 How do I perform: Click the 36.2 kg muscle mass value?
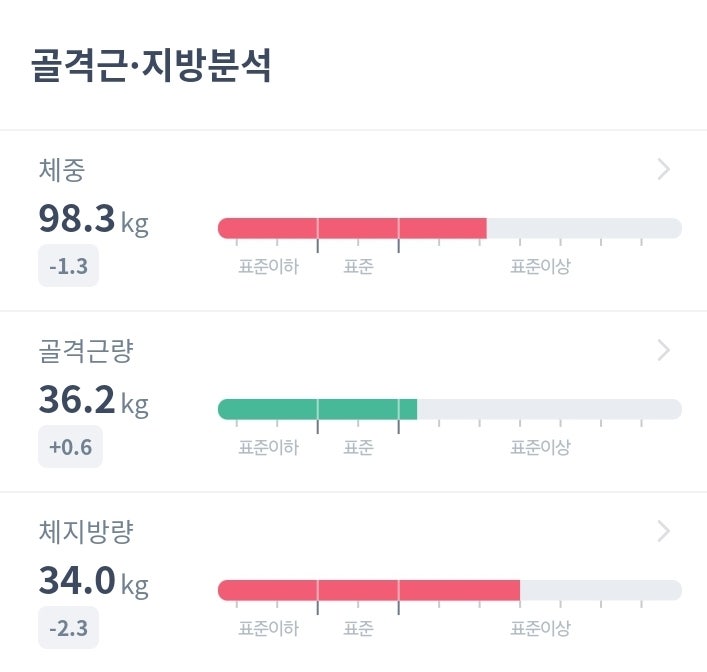point(93,400)
